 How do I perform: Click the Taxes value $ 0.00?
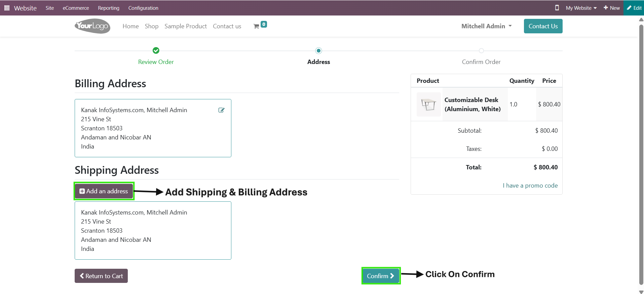click(x=550, y=149)
